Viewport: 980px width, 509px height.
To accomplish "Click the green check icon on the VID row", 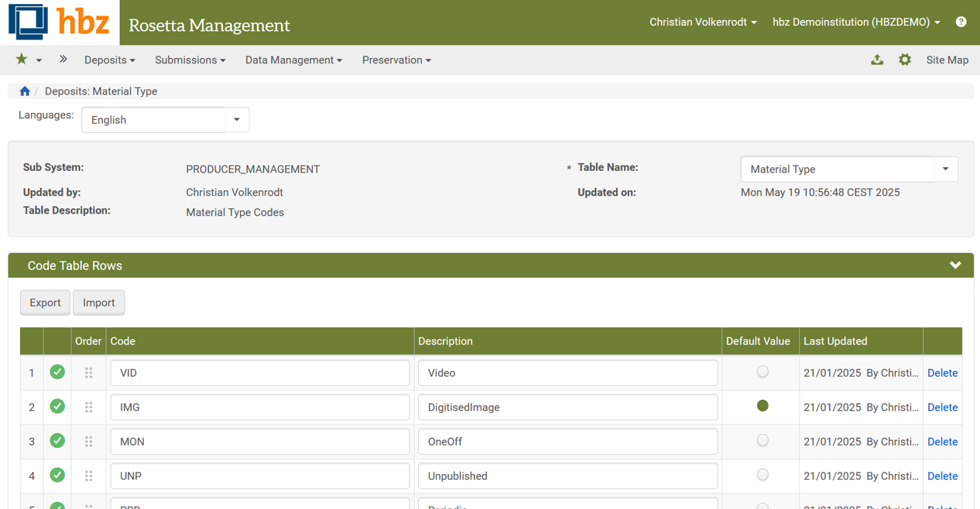I will pyautogui.click(x=57, y=372).
